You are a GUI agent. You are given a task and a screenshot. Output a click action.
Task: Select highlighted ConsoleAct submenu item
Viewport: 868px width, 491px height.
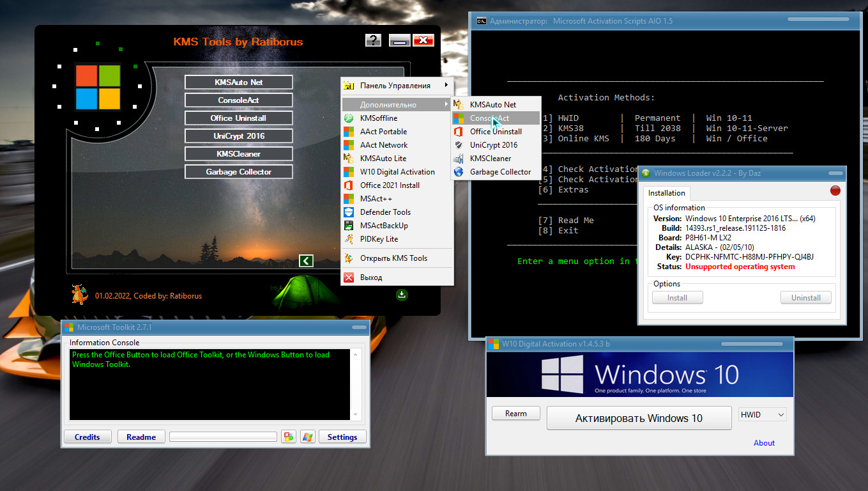click(496, 118)
